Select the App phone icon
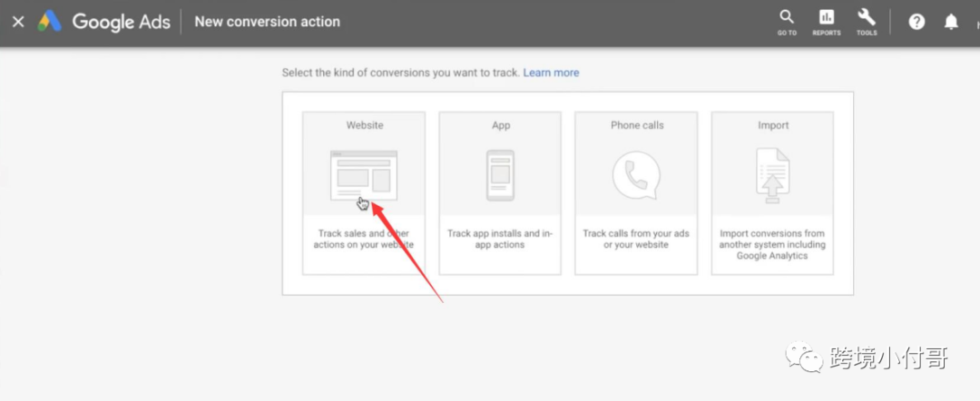This screenshot has width=980, height=401. [500, 175]
